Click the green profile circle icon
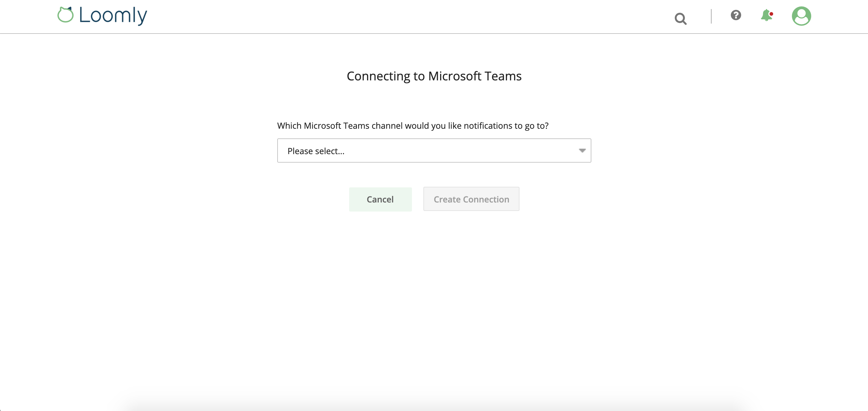The height and width of the screenshot is (411, 868). (x=802, y=16)
